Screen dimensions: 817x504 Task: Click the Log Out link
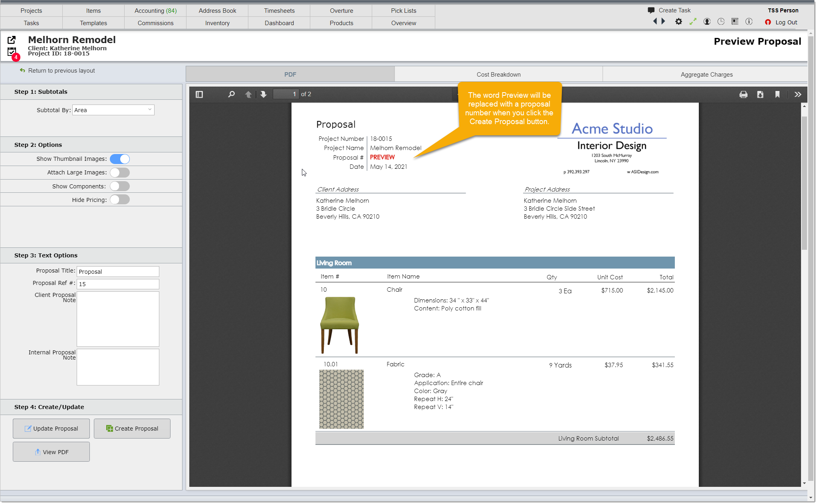(786, 22)
